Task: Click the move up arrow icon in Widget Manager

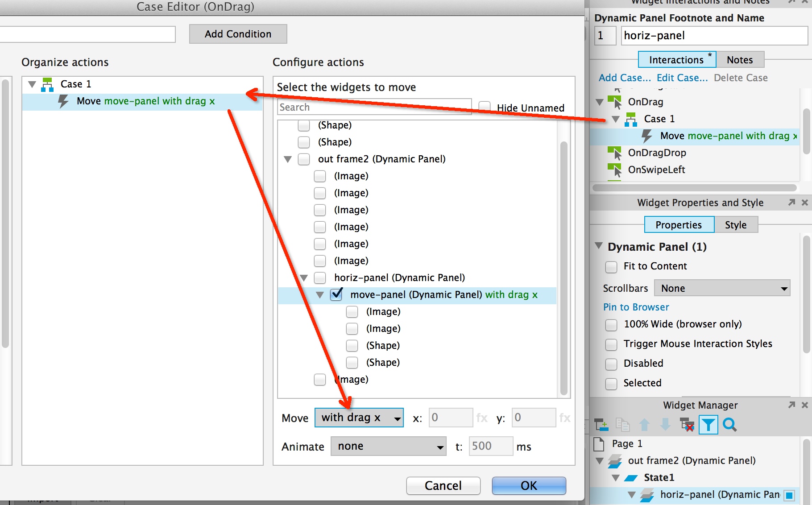Action: (644, 425)
